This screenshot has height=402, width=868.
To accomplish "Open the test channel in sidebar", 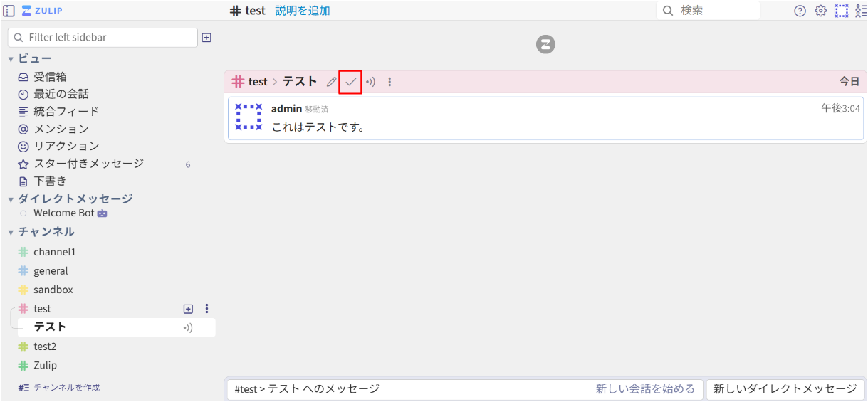I will coord(42,309).
